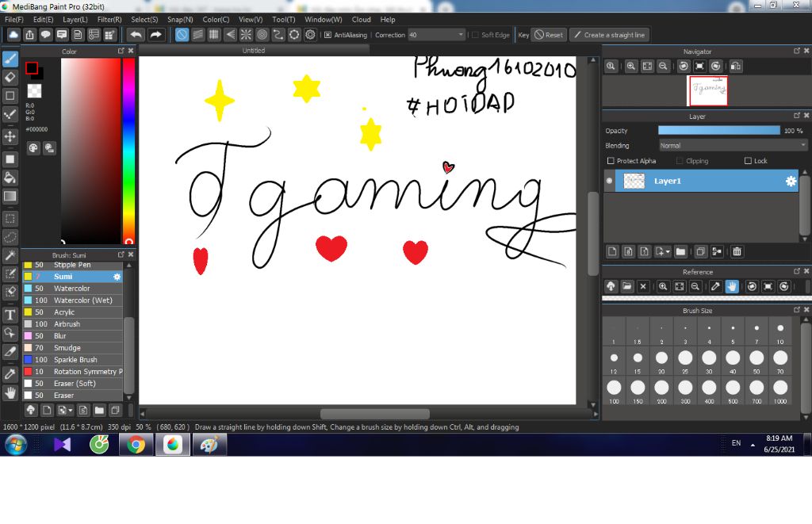Click the Undo arrow in toolbar

(136, 35)
